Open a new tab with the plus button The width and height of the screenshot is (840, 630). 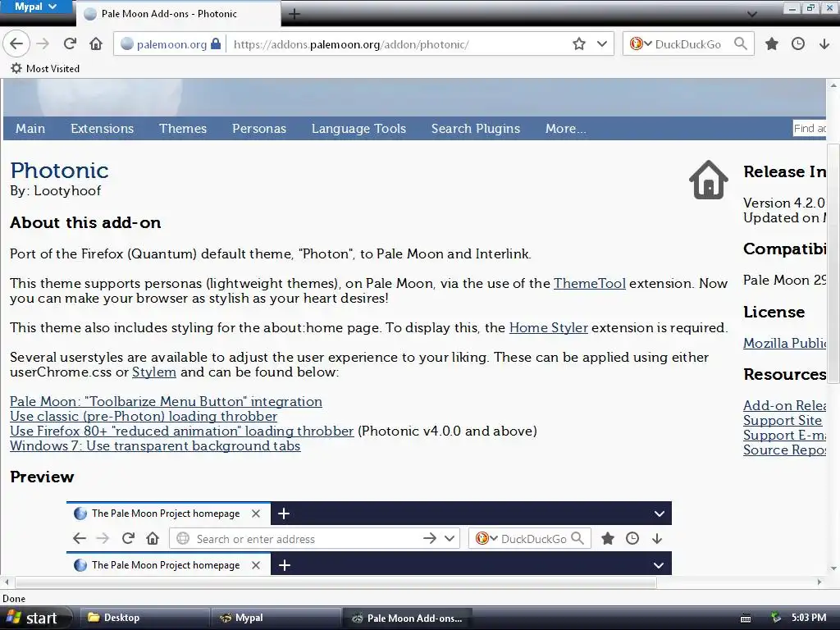[x=294, y=14]
